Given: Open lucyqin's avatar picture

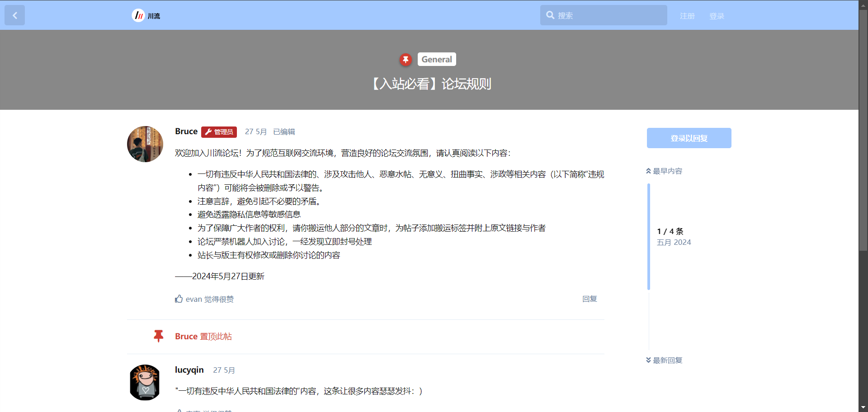Looking at the screenshot, I should tap(145, 382).
